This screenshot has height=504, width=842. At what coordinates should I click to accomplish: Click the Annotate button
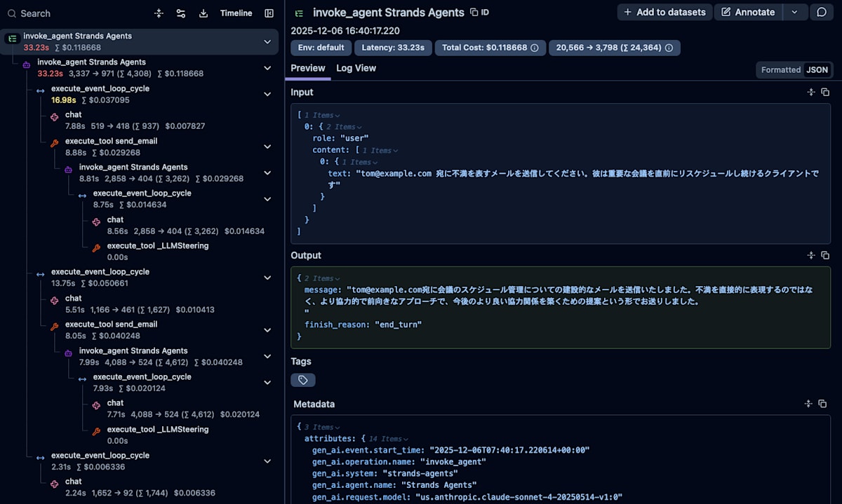[748, 12]
